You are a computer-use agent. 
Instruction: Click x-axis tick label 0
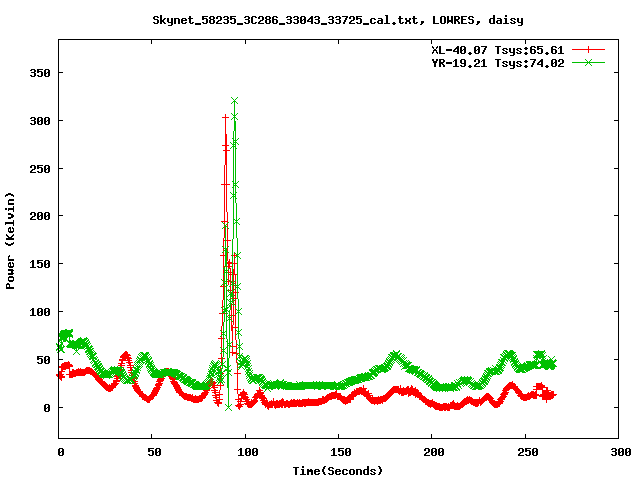pyautogui.click(x=61, y=452)
